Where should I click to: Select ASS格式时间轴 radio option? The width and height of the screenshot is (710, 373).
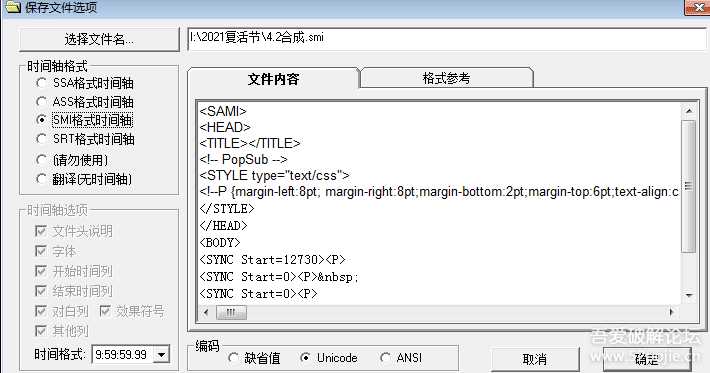84,102
